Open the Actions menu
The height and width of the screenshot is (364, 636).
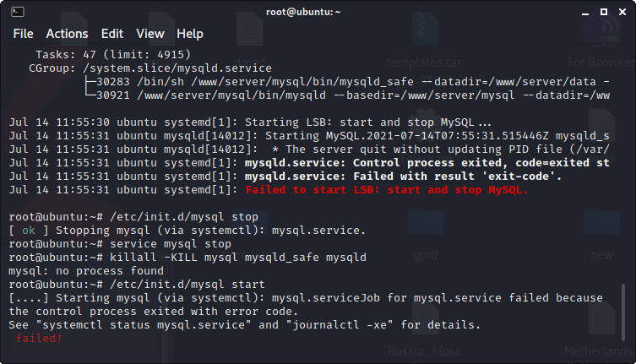67,34
